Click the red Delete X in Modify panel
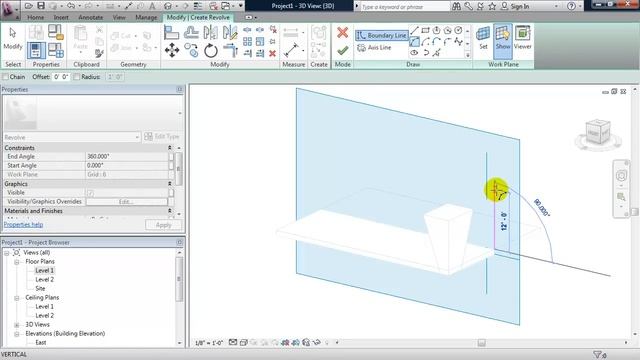Screen dimensions: 640x360 pos(273,53)
